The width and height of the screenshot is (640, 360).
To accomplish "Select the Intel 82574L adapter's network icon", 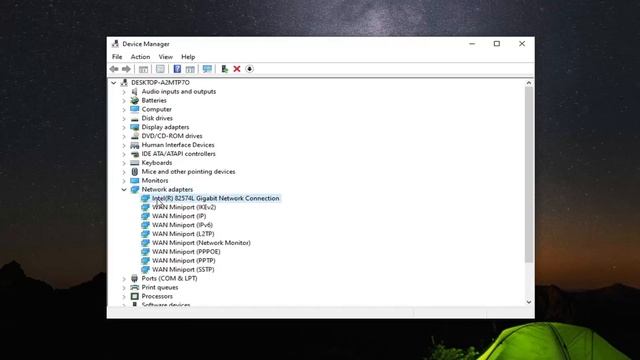I will (x=145, y=198).
